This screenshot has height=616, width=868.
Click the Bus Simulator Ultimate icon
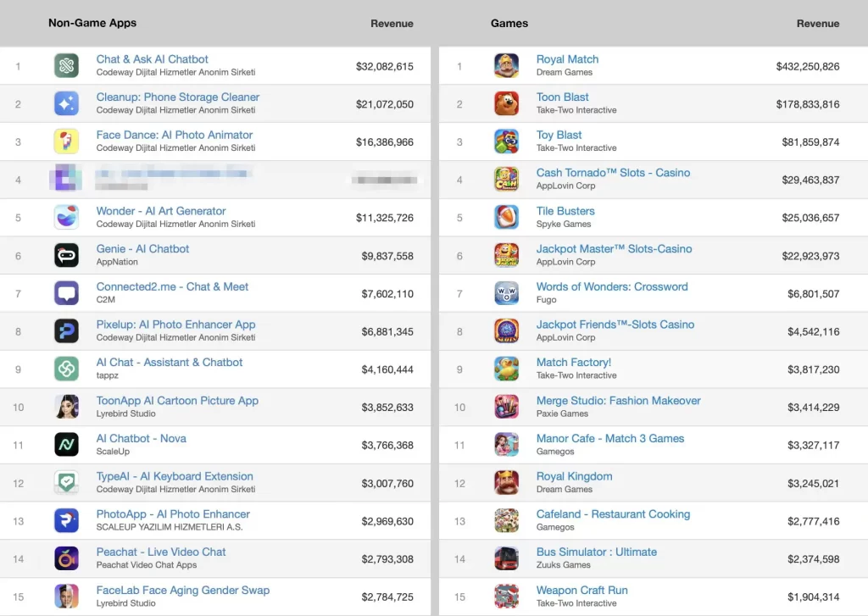point(506,558)
